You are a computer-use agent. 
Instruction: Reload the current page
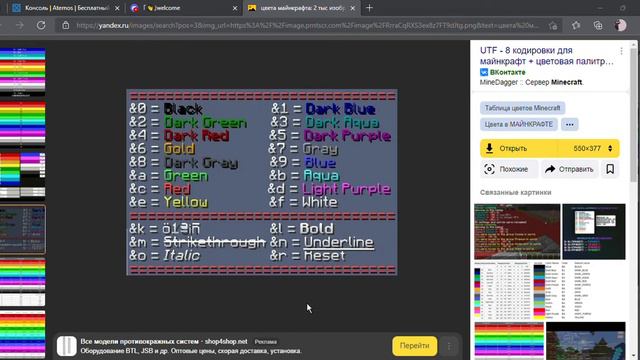click(41, 25)
